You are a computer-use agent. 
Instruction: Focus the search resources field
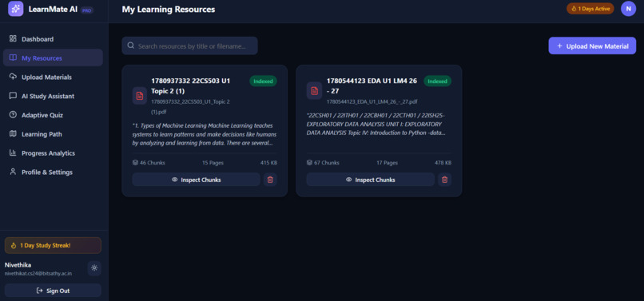[x=189, y=46]
